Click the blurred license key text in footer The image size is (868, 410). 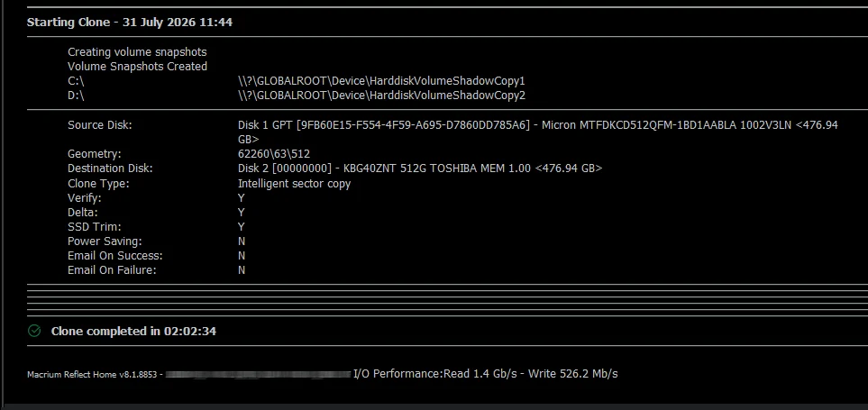point(258,375)
